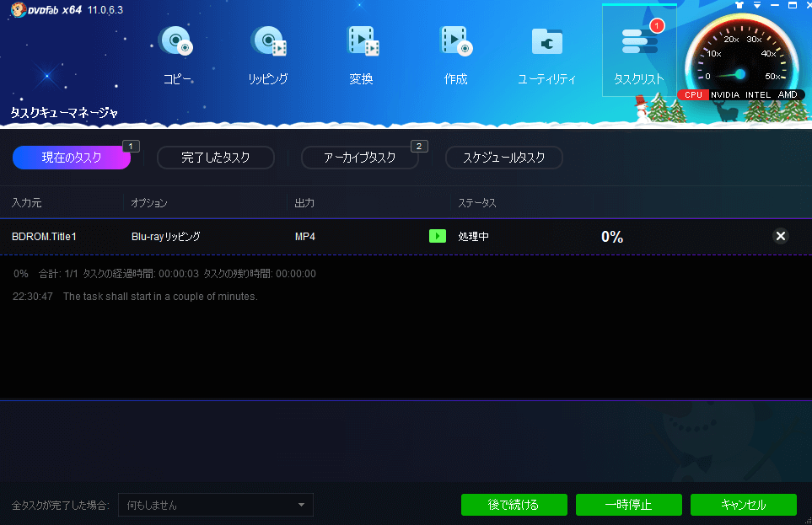The width and height of the screenshot is (812, 525).
Task: Click the キャンセル button
Action: point(744,505)
